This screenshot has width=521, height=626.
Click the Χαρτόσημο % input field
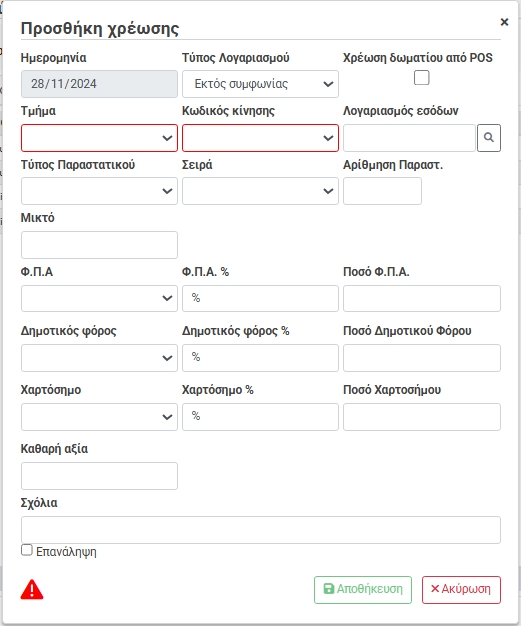[x=260, y=417]
